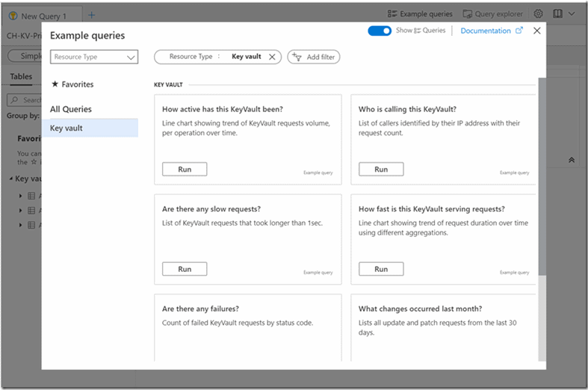The height and width of the screenshot is (390, 588).
Task: Run the 'Are there any slow requests?' query
Action: [x=185, y=269]
